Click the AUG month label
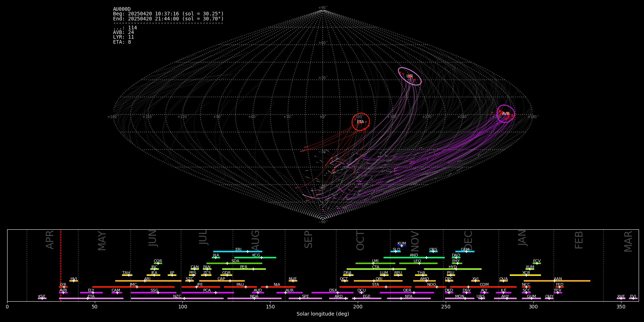Viewport: 644px width, 322px height. click(255, 240)
